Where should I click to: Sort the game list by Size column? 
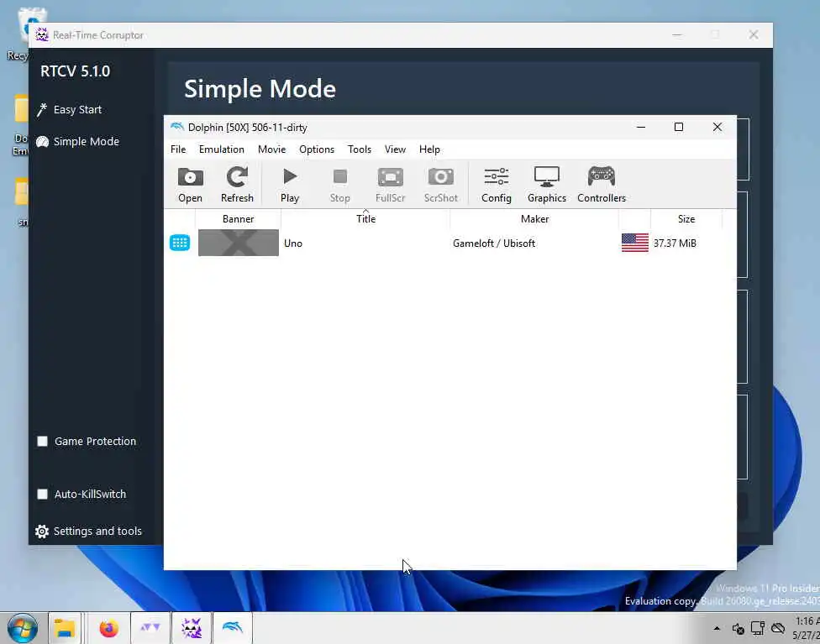point(686,219)
